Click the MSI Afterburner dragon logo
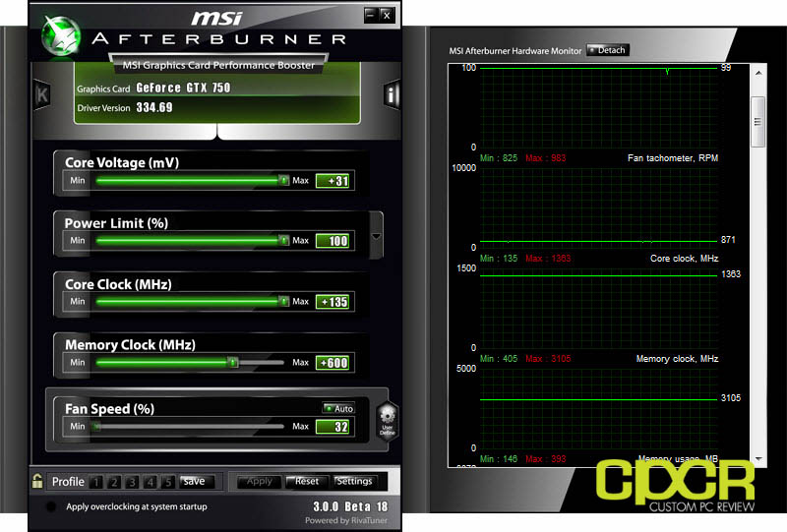787x532 pixels. (x=61, y=36)
